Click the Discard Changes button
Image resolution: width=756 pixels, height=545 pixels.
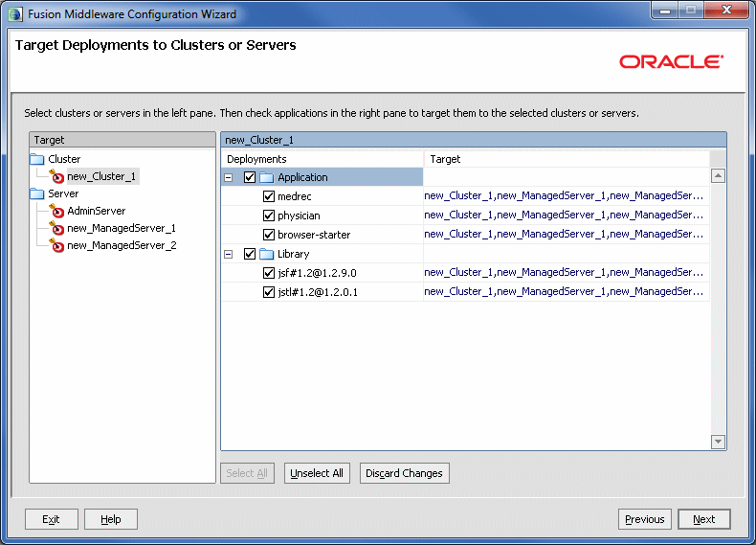pyautogui.click(x=404, y=473)
